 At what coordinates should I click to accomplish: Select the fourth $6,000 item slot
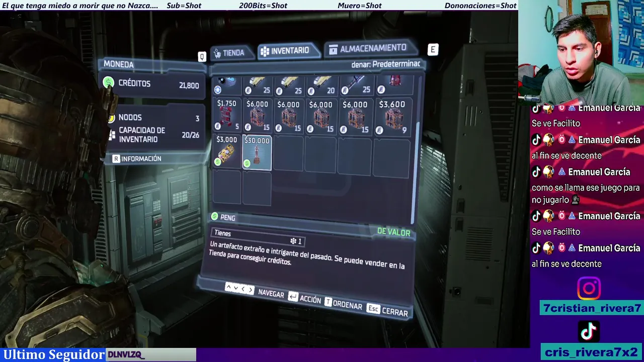pos(355,117)
